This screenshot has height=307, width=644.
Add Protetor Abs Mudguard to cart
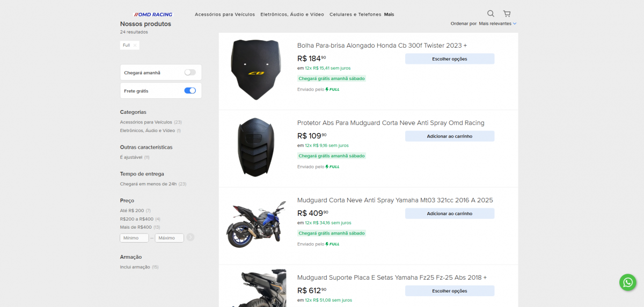pyautogui.click(x=450, y=136)
